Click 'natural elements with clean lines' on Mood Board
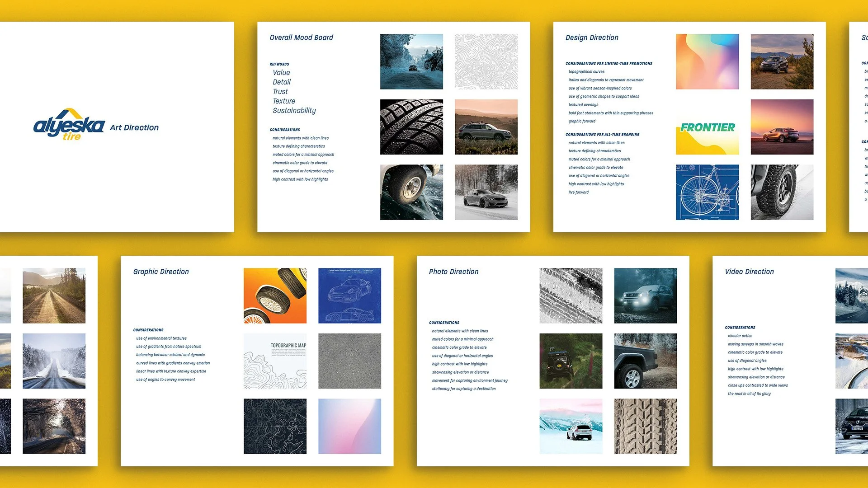 (x=301, y=138)
